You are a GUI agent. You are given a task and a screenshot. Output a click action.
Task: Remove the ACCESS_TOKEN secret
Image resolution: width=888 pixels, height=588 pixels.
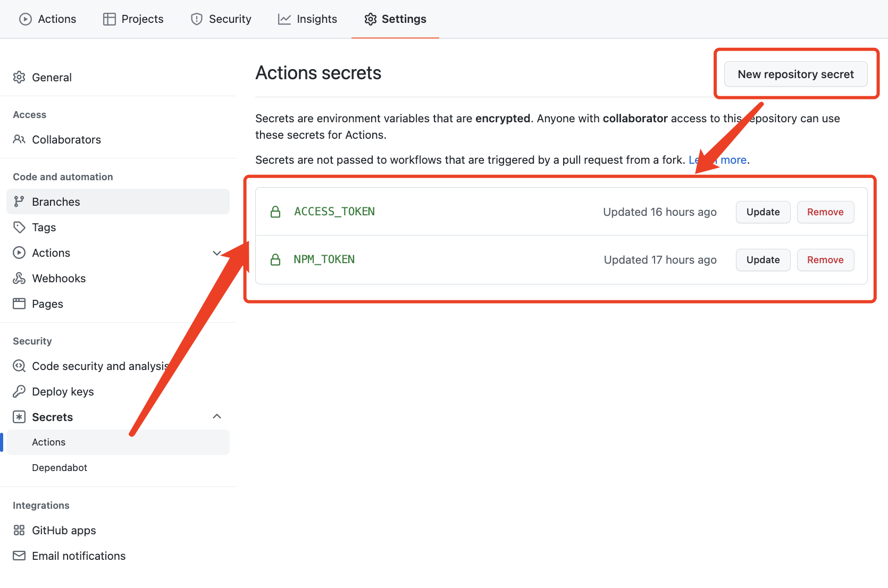[825, 212]
